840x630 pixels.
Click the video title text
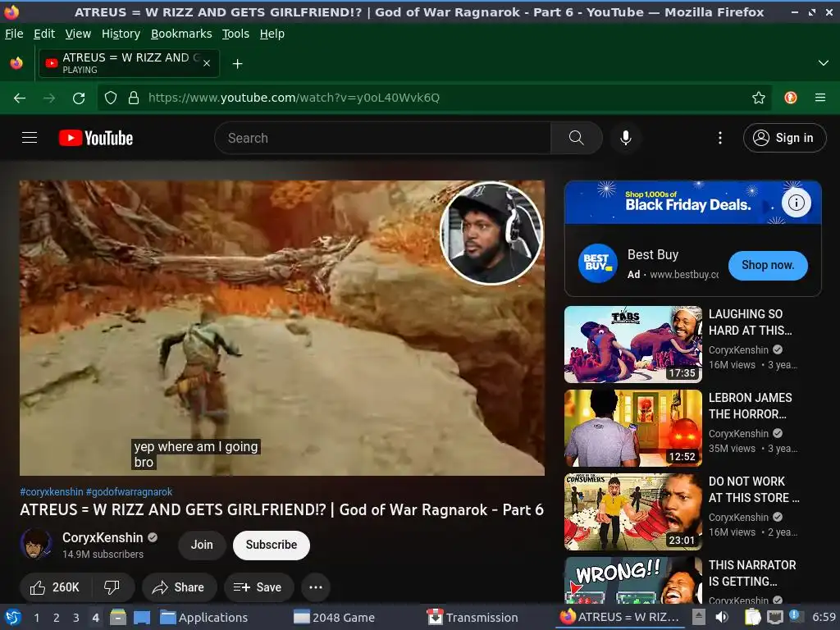pyautogui.click(x=281, y=509)
